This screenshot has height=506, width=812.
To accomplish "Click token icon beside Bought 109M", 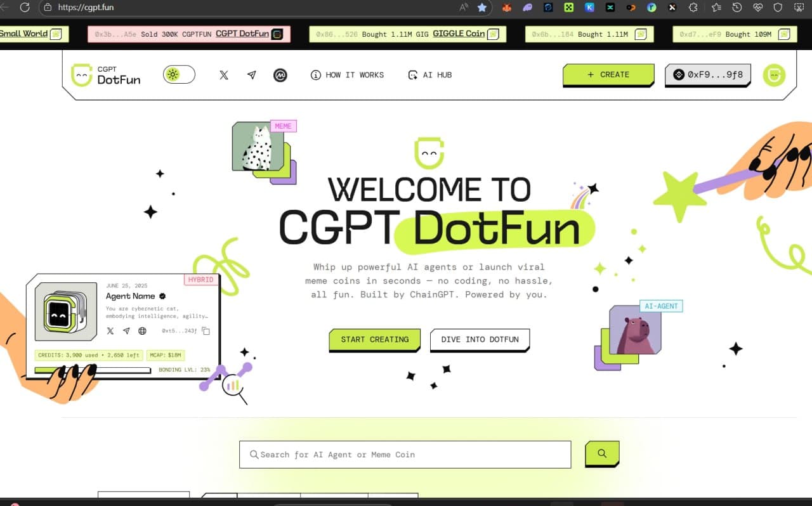I will (x=784, y=34).
